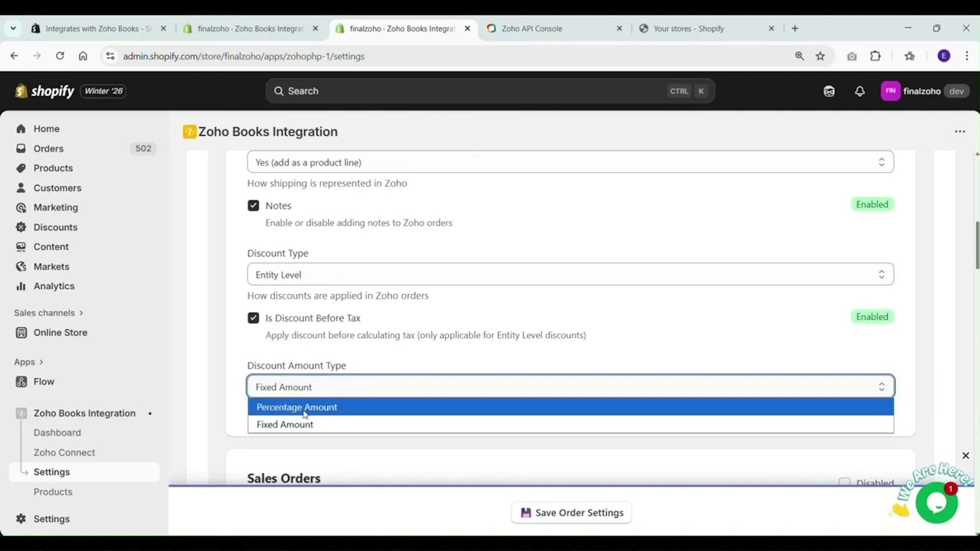Switch to Integrates with Zoho Books tab
Image resolution: width=980 pixels, height=551 pixels.
pos(97,28)
